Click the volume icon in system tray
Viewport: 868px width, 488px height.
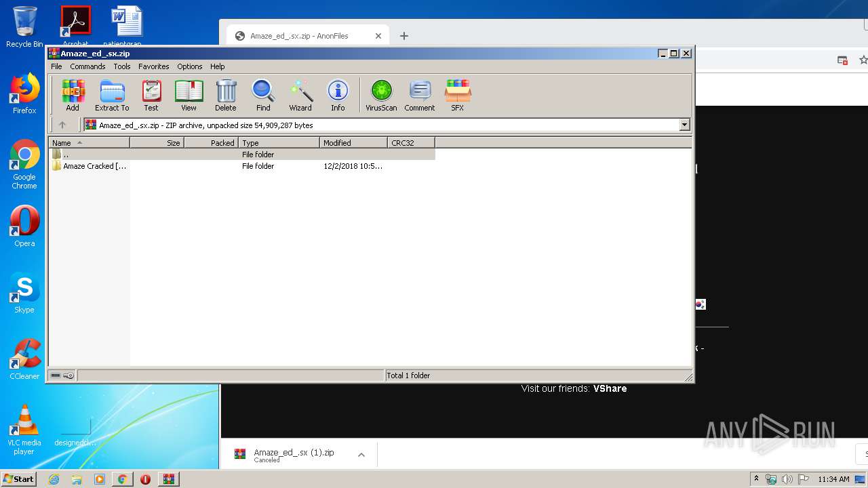(787, 479)
